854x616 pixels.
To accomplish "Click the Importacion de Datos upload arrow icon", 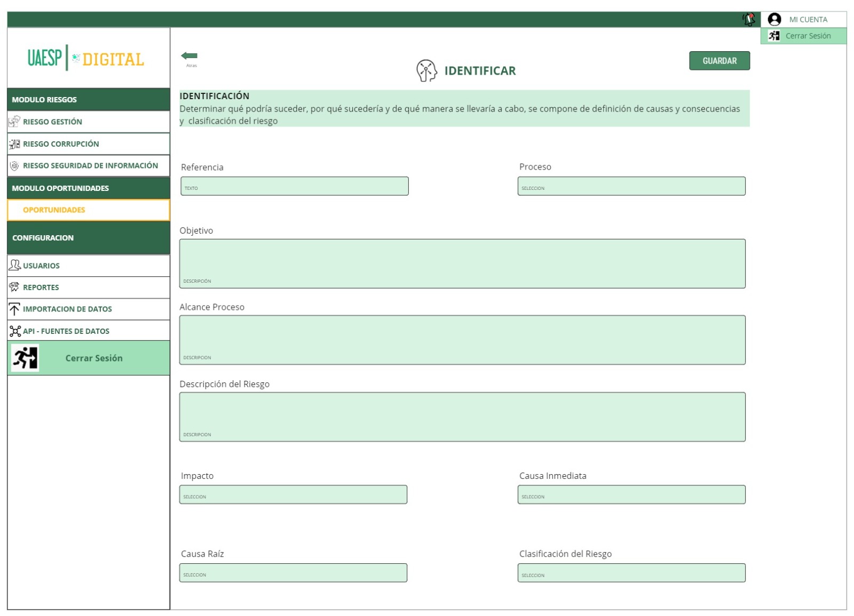I will pyautogui.click(x=14, y=309).
